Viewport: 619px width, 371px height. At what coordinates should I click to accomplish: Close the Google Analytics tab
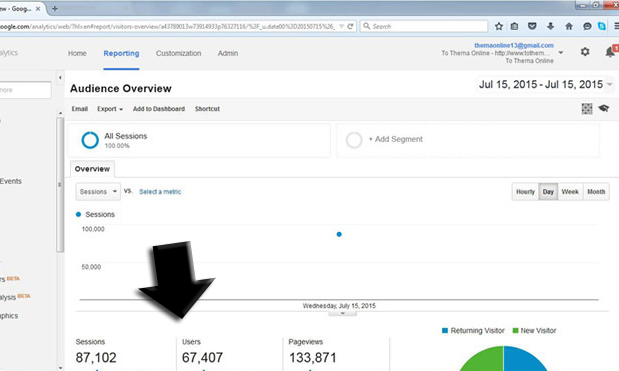[x=38, y=9]
